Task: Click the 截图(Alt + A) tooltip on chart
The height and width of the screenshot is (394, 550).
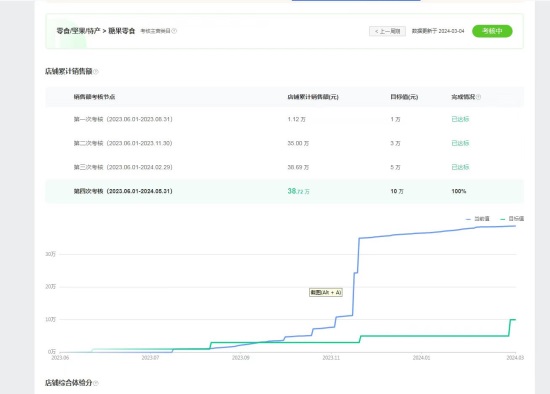Action: click(x=326, y=292)
